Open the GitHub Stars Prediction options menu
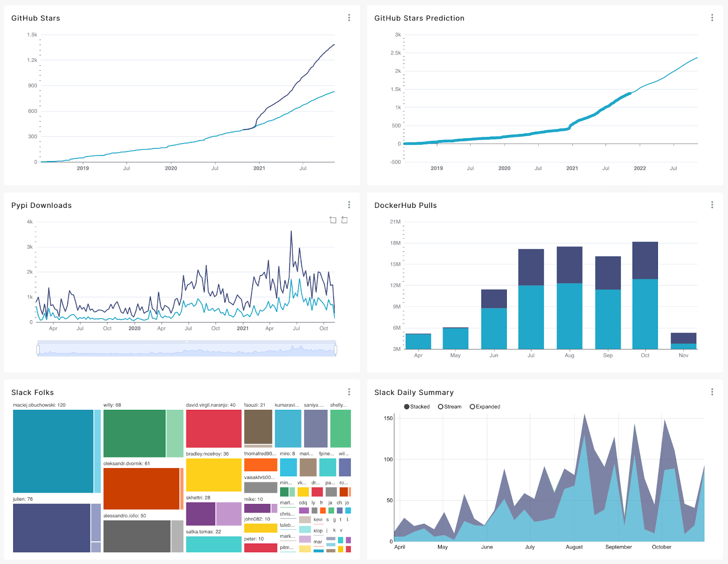Viewport: 728px width, 564px height. coord(712,18)
